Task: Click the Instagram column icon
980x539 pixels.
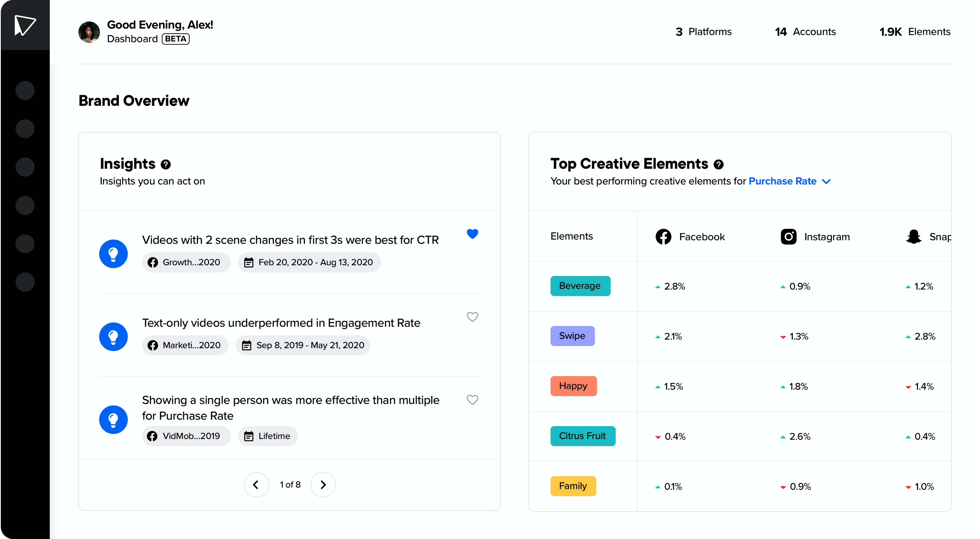Action: pos(789,237)
